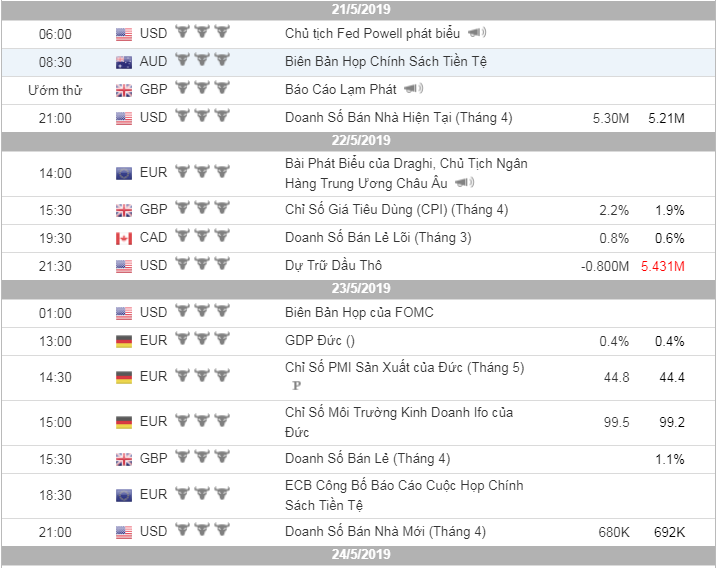This screenshot has width=718, height=568.
Task: Open Dự Trữ Dầu Thô event
Action: [333, 266]
